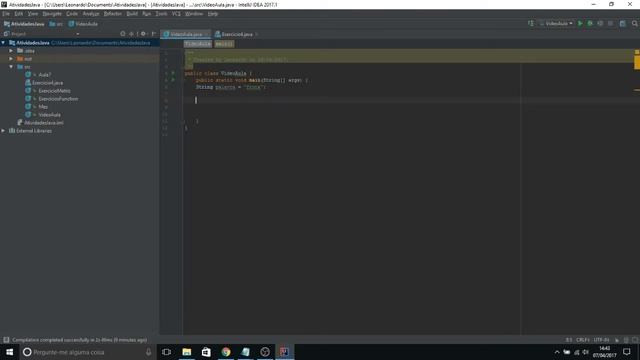Open the Build menu
The width and height of the screenshot is (640, 360).
pos(132,14)
